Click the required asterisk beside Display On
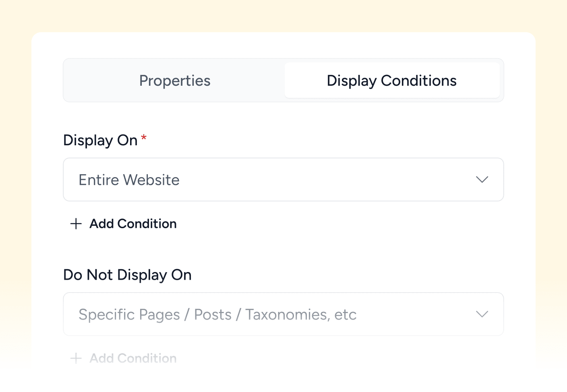 pos(144,138)
